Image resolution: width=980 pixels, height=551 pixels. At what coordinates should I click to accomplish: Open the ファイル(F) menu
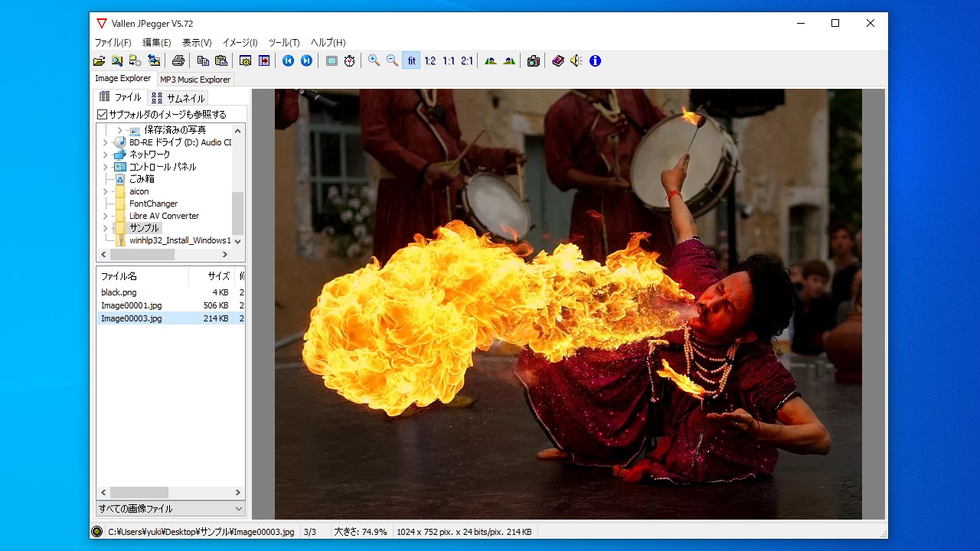(113, 43)
